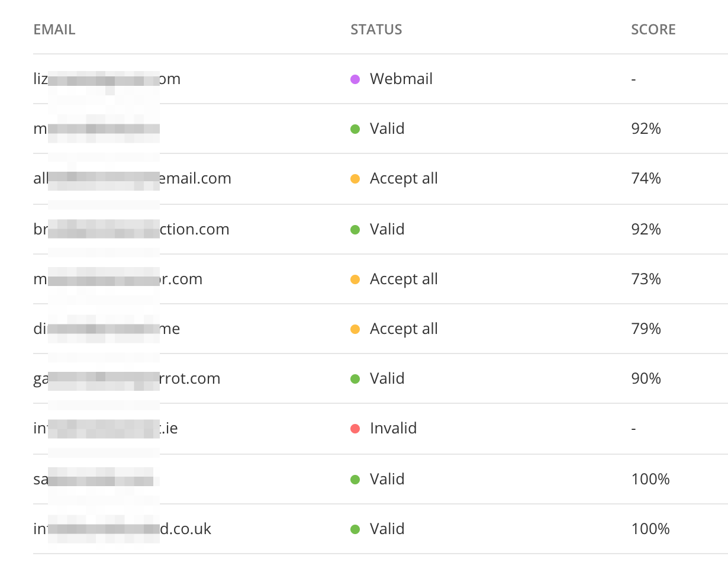Image resolution: width=728 pixels, height=572 pixels.
Task: Click the orange Accept all dot on 74% row
Action: click(x=356, y=178)
